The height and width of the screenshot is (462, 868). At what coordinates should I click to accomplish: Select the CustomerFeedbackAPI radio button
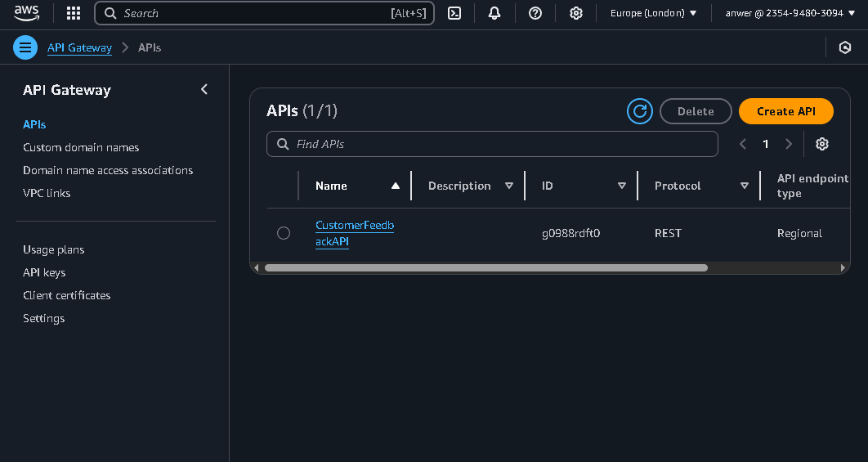point(284,233)
